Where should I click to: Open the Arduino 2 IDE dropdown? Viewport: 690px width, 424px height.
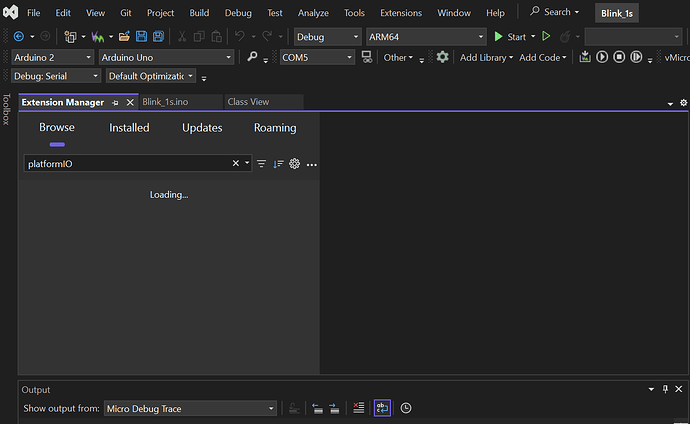(52, 58)
